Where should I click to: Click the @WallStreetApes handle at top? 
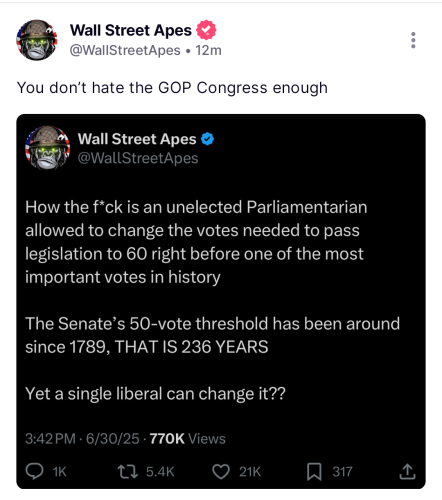[125, 50]
